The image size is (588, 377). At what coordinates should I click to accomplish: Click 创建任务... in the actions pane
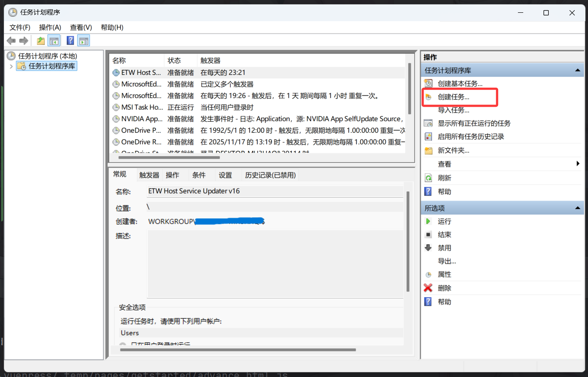(453, 97)
